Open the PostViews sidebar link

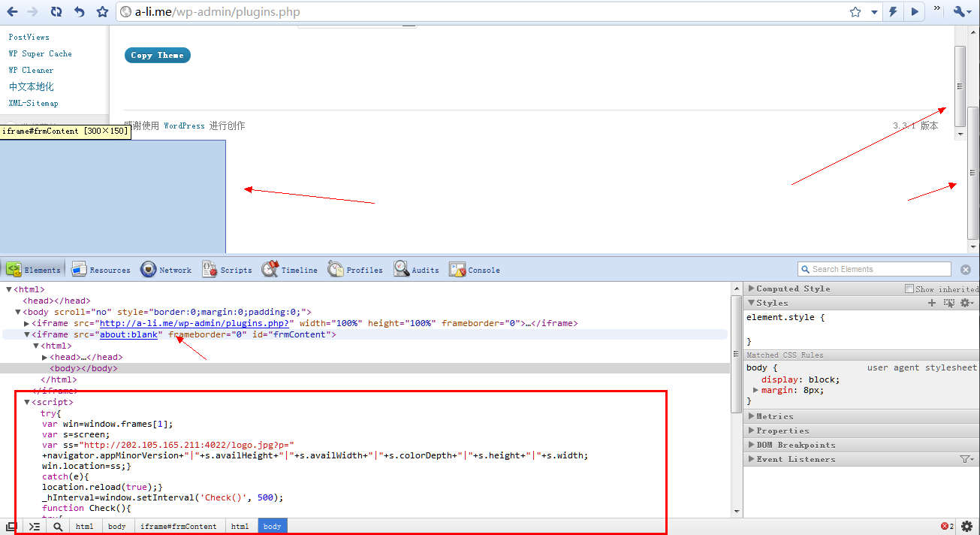coord(29,37)
